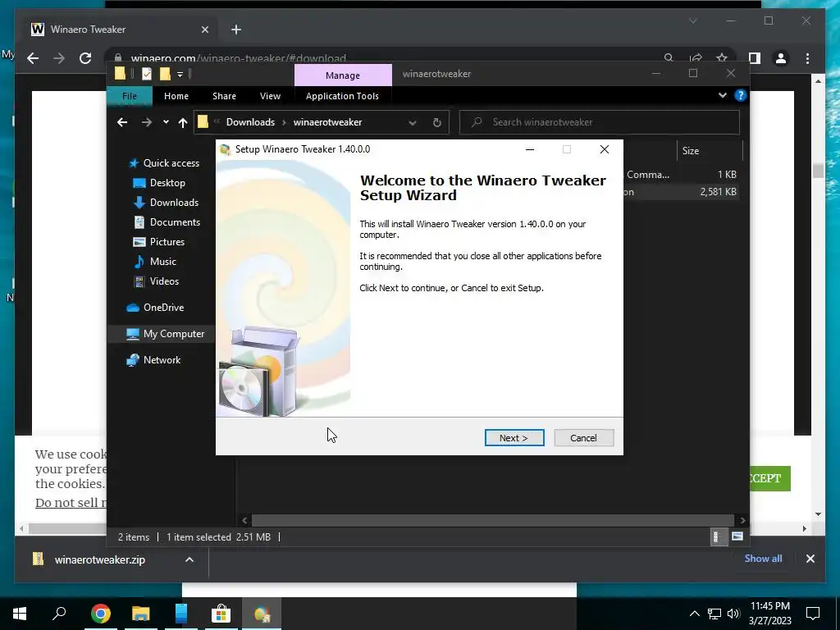Open Desktop in the navigation pane
The image size is (840, 630).
coord(159,183)
